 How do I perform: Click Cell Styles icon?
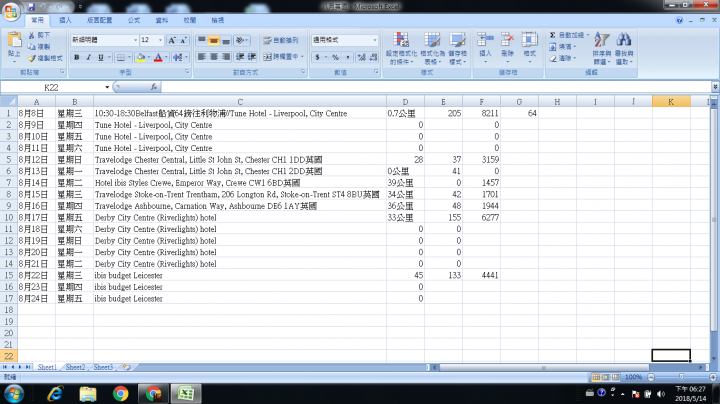tap(457, 40)
